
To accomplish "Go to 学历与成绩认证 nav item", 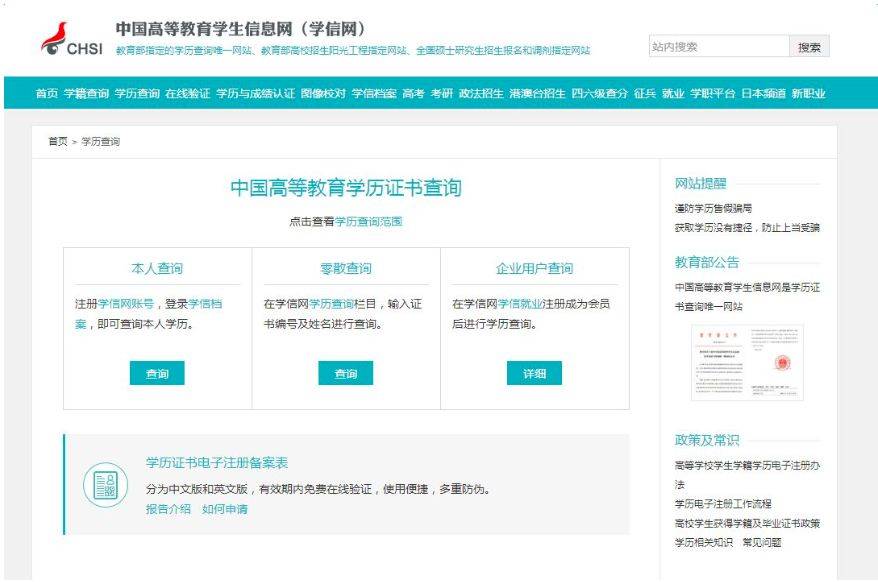I will [x=255, y=94].
